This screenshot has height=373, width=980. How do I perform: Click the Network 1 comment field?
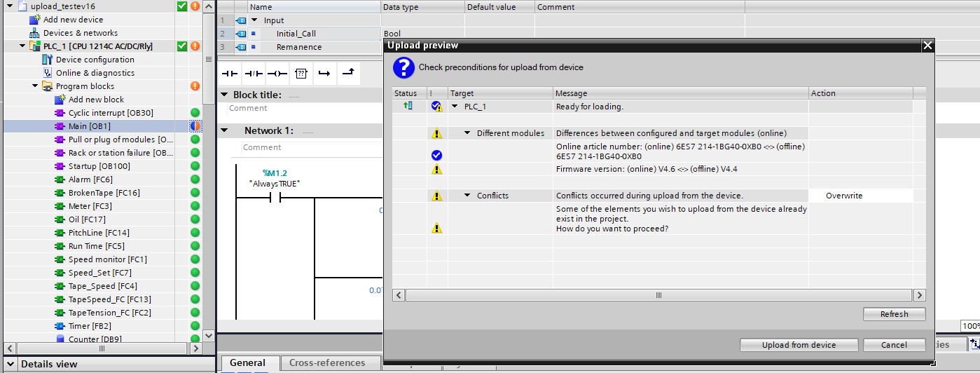click(312, 147)
